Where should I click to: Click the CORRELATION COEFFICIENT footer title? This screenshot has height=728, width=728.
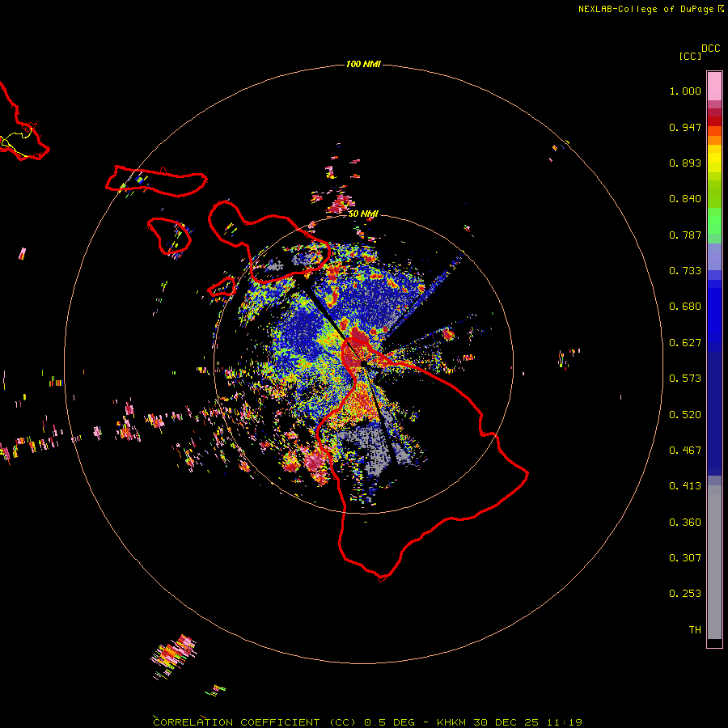click(x=236, y=722)
